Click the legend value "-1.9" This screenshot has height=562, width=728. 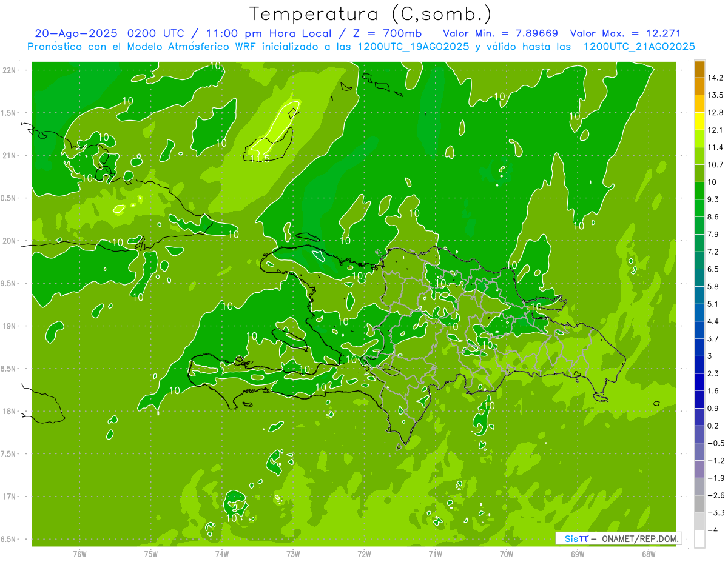coord(716,478)
